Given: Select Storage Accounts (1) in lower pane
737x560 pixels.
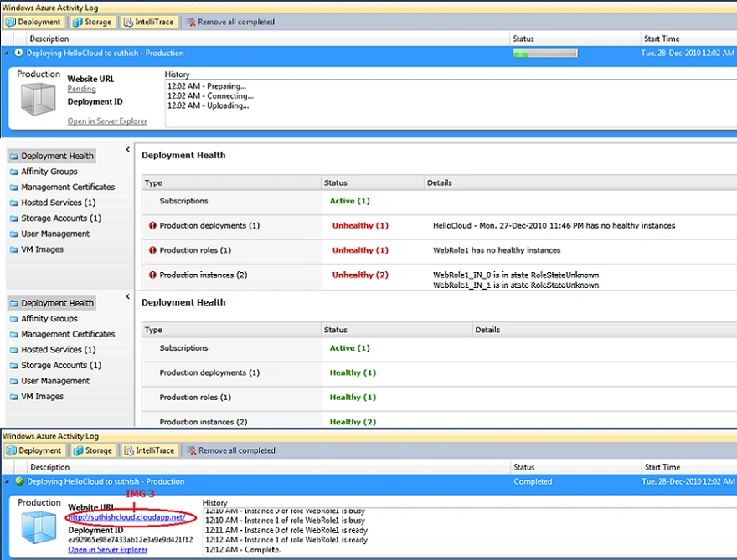Looking at the screenshot, I should coord(55,365).
